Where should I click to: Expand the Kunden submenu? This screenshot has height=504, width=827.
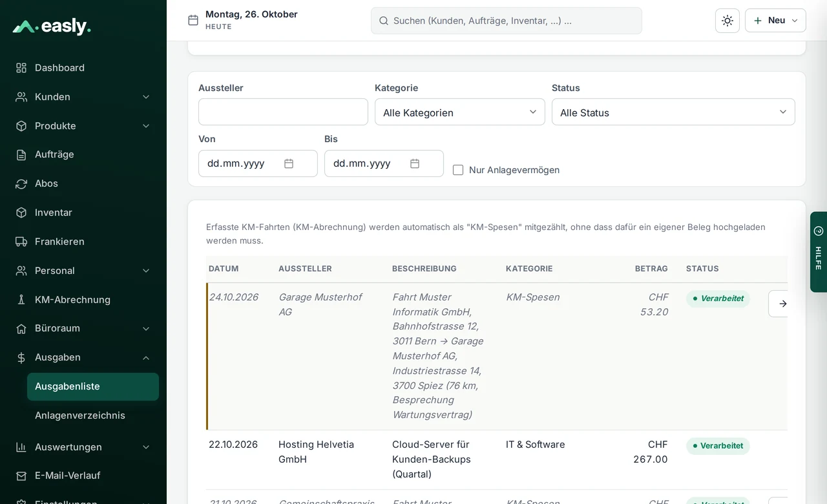tap(146, 97)
